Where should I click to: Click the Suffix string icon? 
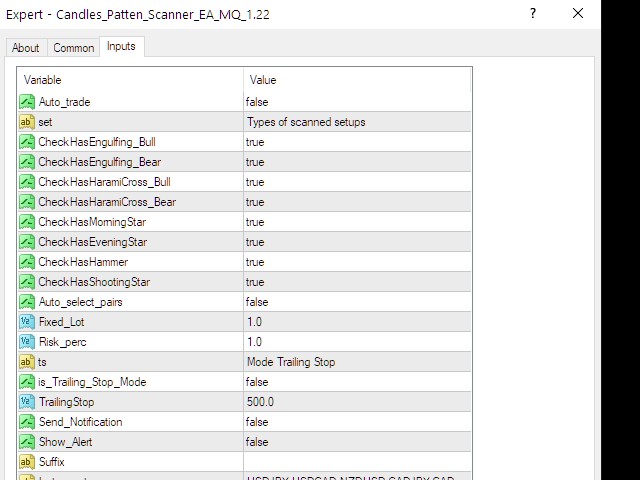point(27,462)
